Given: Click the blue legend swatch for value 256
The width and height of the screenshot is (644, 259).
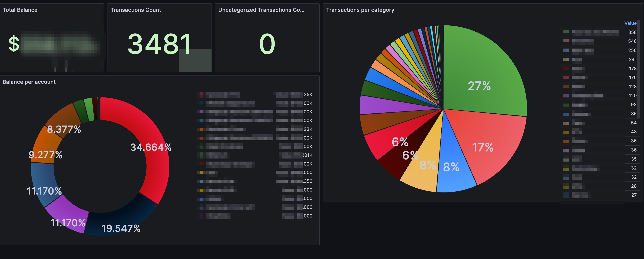Looking at the screenshot, I should coord(566,50).
